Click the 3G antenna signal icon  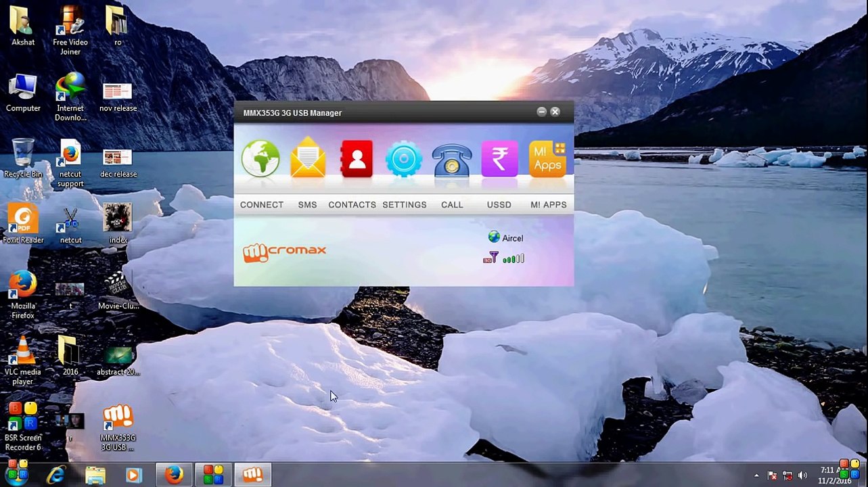click(x=490, y=258)
